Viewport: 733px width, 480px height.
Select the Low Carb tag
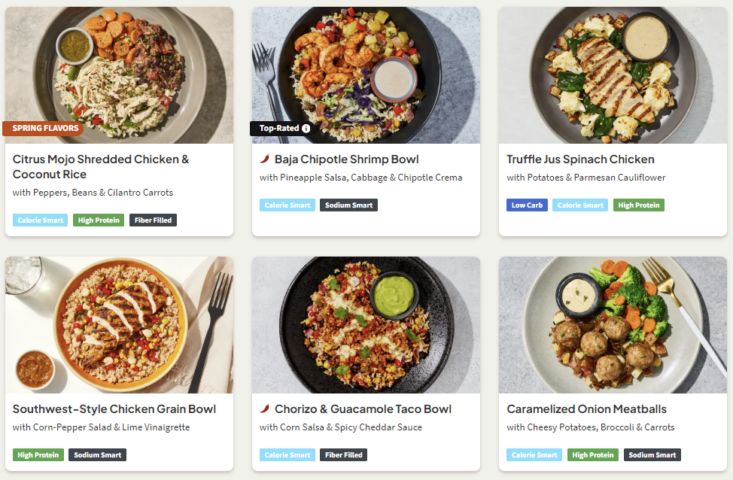[x=526, y=205]
